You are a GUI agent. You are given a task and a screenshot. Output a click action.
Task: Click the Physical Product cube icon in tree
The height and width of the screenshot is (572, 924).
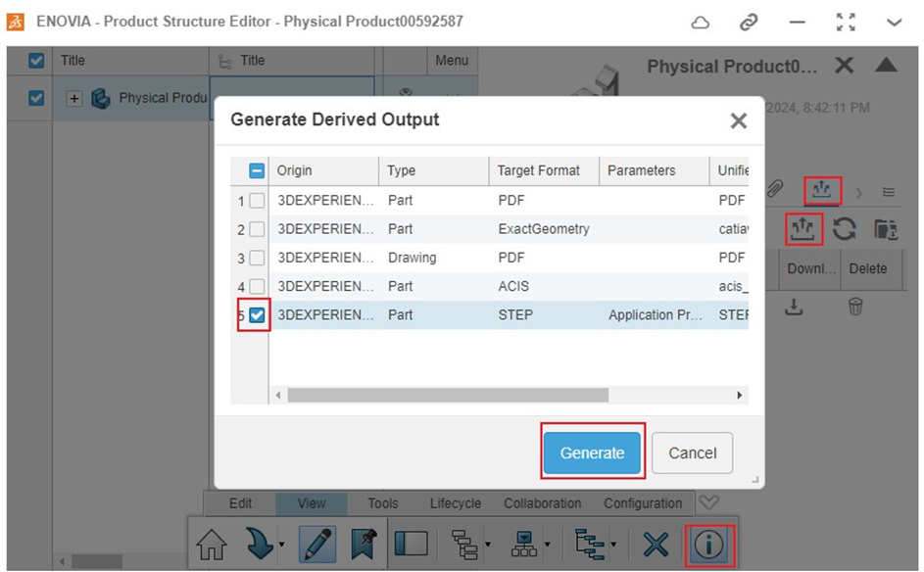click(x=100, y=98)
